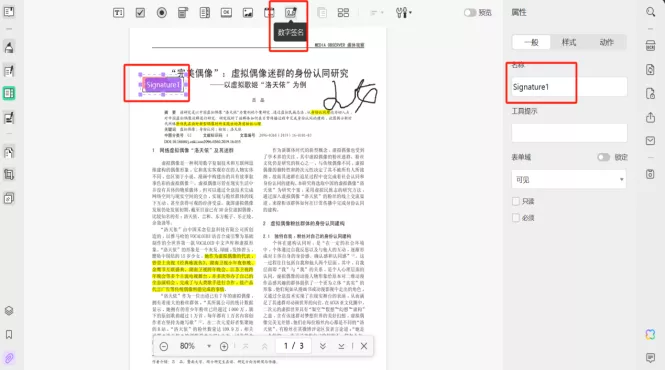The image size is (665, 370).
Task: Select the Date Field form tool
Action: [269, 13]
